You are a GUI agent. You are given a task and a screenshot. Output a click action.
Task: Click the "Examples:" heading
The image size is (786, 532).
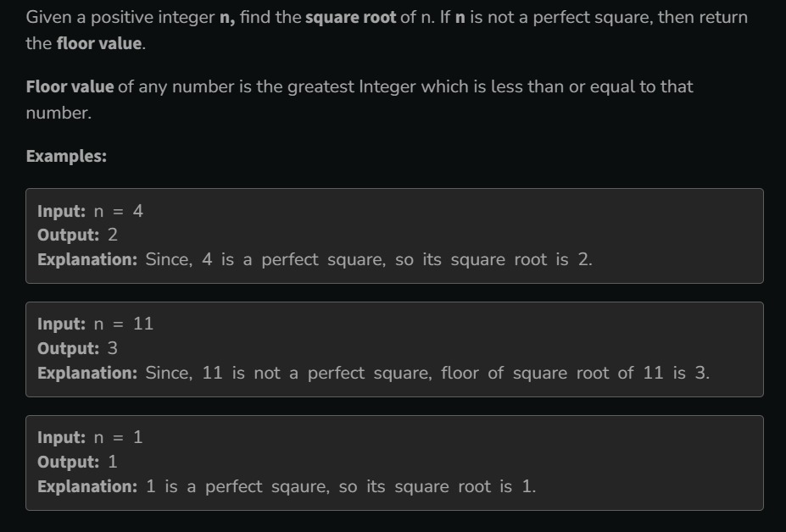click(66, 156)
